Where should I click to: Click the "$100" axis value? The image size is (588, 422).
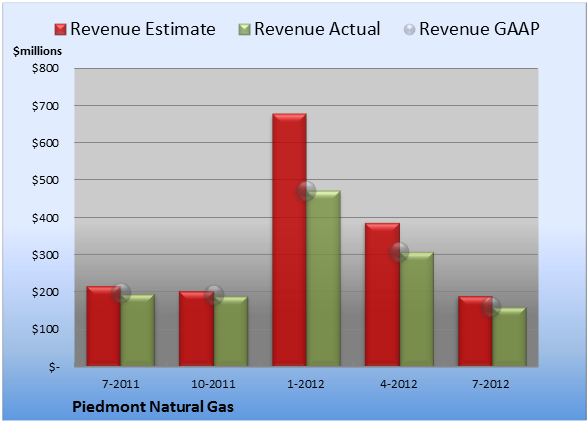pyautogui.click(x=45, y=329)
